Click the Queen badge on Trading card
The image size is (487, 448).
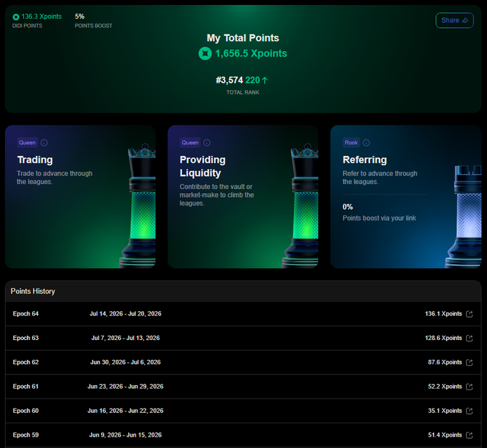coord(27,142)
